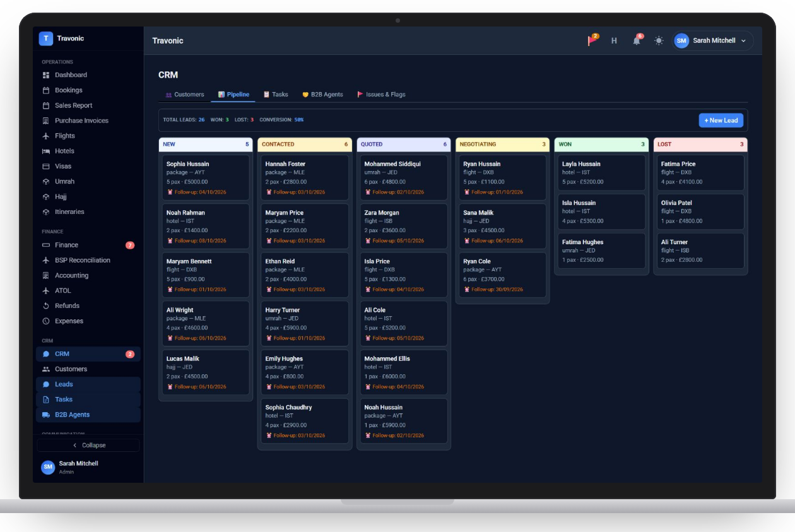This screenshot has width=795, height=532.
Task: Open Leads in the sidebar
Action: tap(88, 384)
